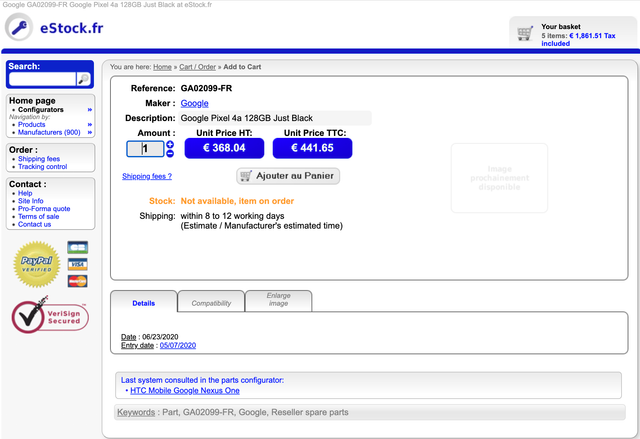This screenshot has height=439, width=640.
Task: Increase amount with plus button
Action: tap(170, 144)
